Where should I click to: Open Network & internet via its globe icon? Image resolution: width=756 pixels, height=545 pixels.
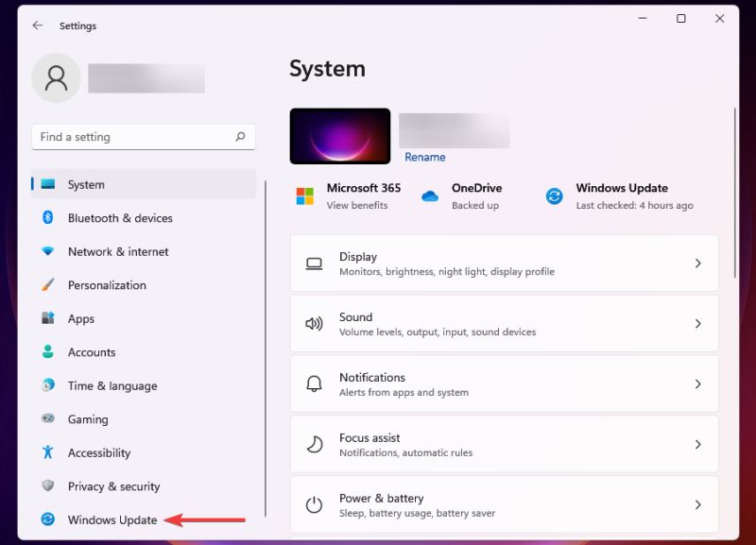48,251
